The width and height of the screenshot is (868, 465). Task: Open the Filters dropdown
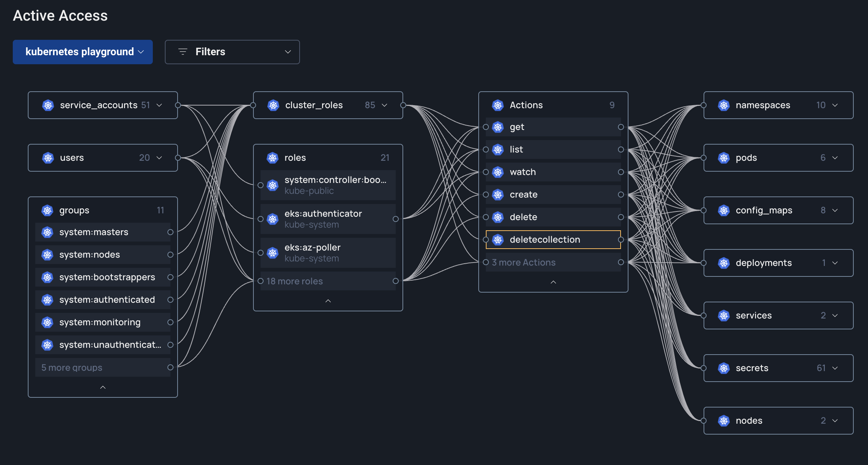point(232,52)
